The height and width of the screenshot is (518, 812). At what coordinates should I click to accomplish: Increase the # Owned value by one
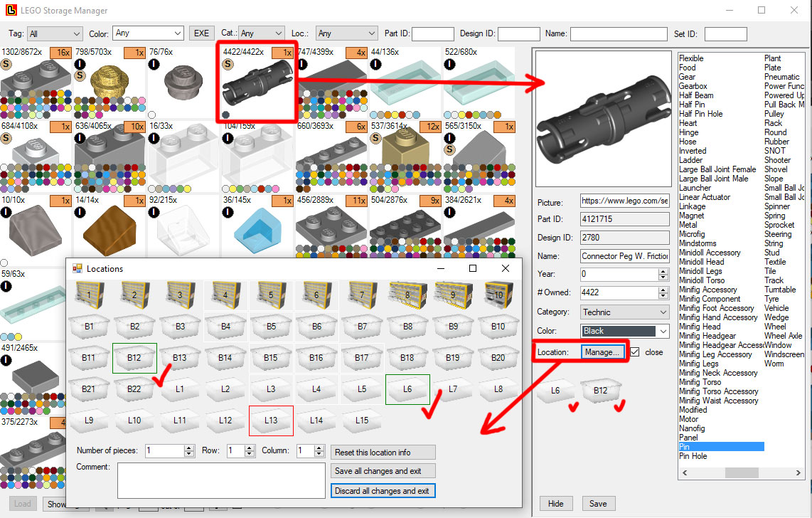coord(663,290)
